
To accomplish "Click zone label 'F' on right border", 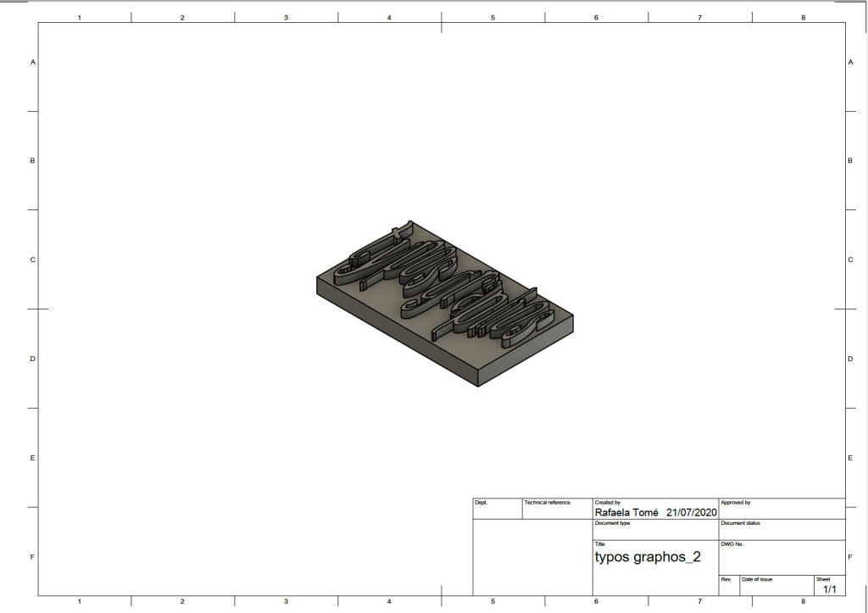I will pyautogui.click(x=849, y=557).
